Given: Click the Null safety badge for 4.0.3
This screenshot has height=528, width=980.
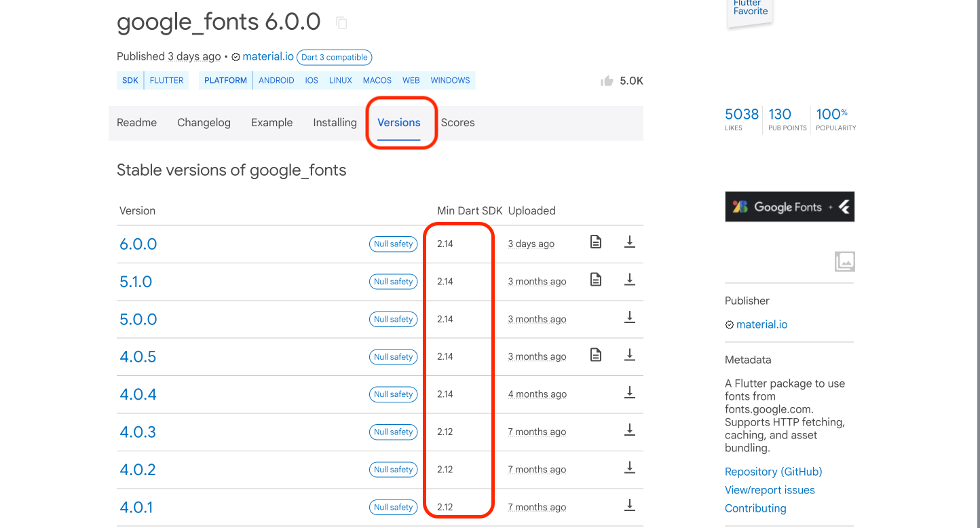Looking at the screenshot, I should click(x=394, y=432).
